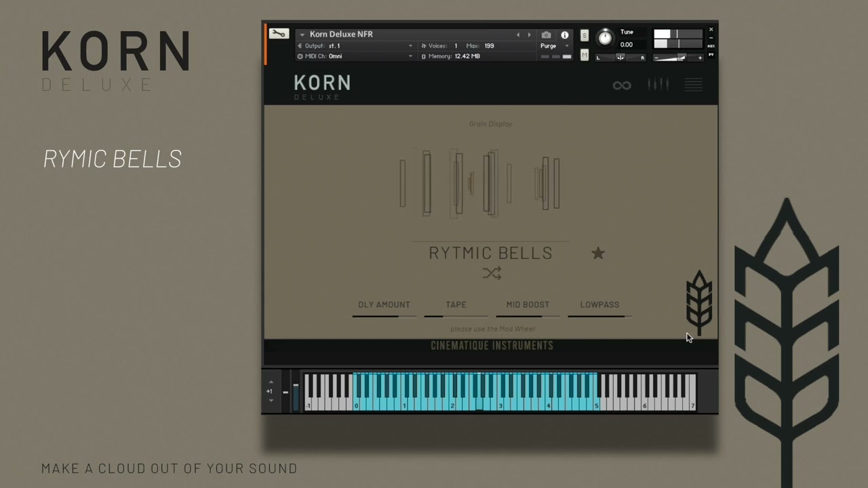Viewport: 868px width, 488px height.
Task: Click the TAPE label
Action: (456, 304)
